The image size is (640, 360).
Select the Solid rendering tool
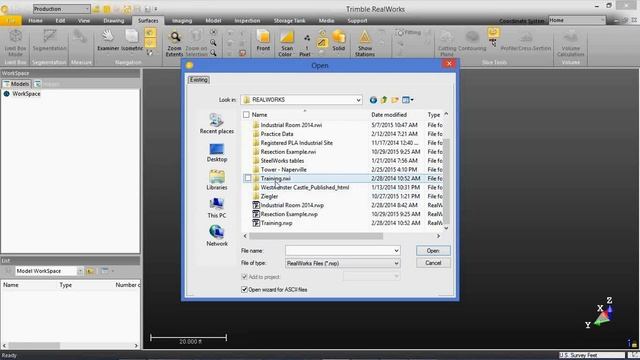[x=338, y=41]
